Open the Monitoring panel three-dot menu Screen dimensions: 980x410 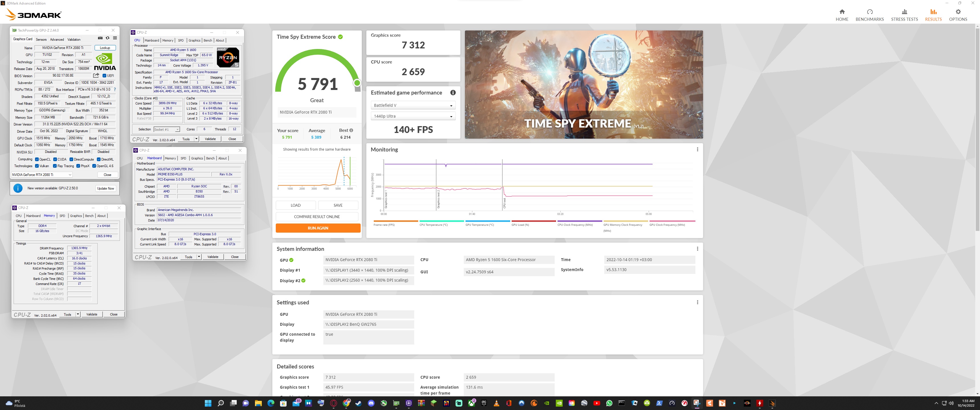click(x=697, y=149)
